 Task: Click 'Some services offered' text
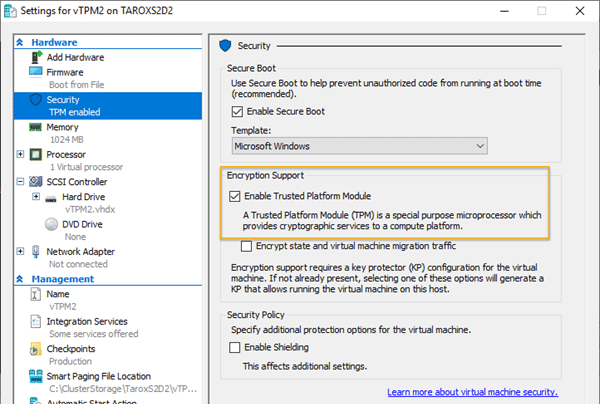94,334
